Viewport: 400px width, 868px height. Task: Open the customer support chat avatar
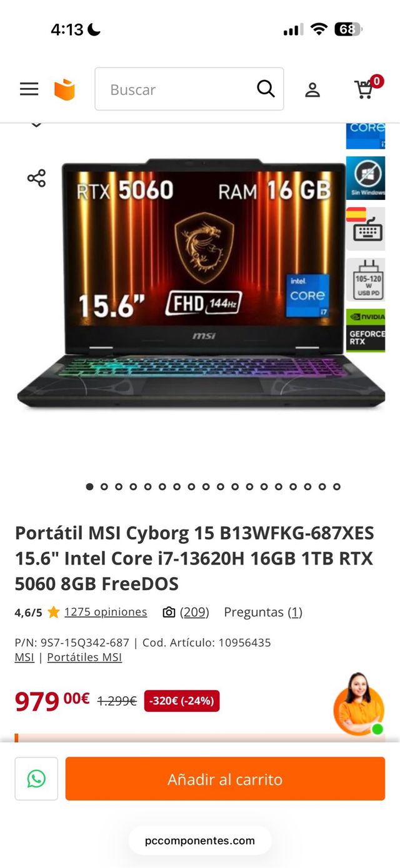pyautogui.click(x=359, y=704)
